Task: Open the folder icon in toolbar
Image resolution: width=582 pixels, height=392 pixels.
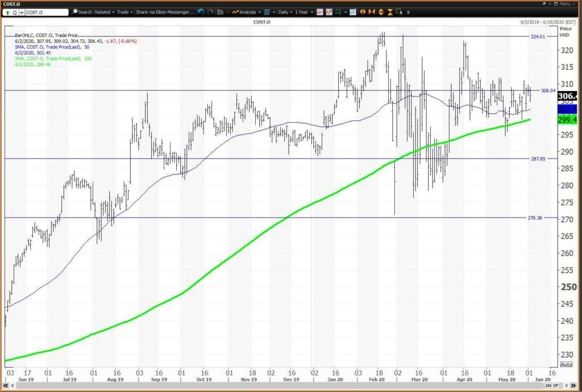Action: (220, 12)
